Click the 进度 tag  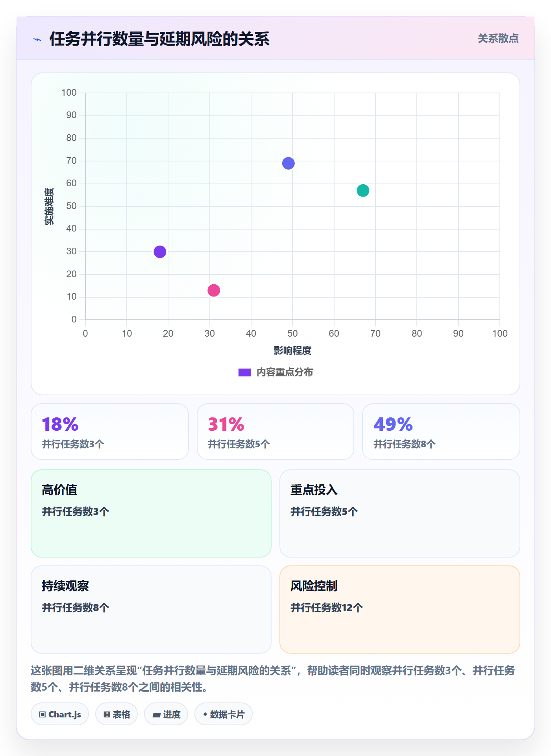(x=166, y=714)
